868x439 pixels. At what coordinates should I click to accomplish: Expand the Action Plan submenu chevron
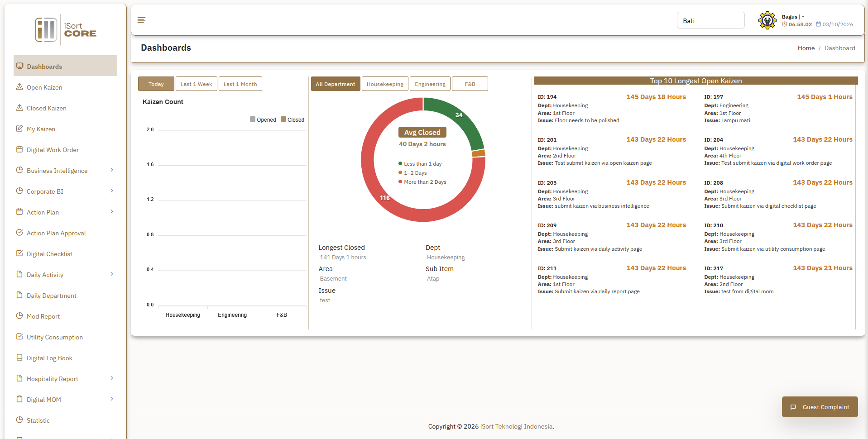point(112,212)
